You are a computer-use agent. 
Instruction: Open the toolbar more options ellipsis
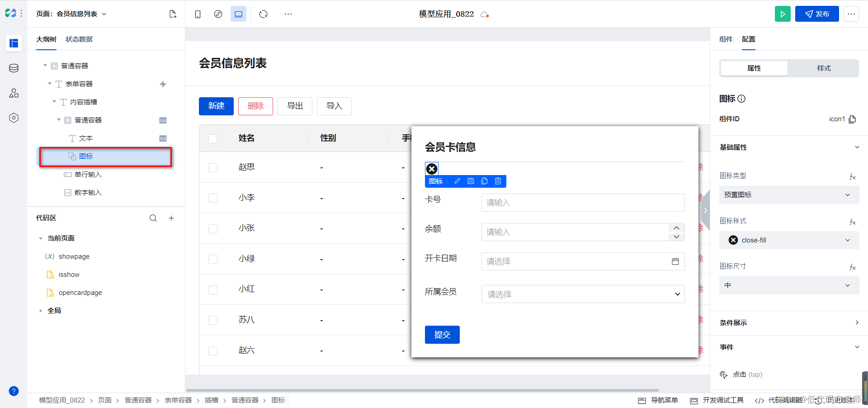point(288,14)
